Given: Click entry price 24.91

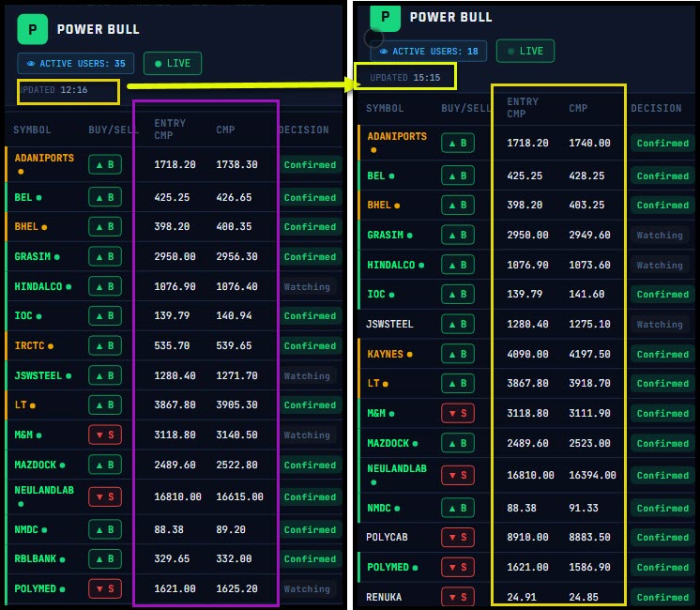Looking at the screenshot, I should [522, 597].
